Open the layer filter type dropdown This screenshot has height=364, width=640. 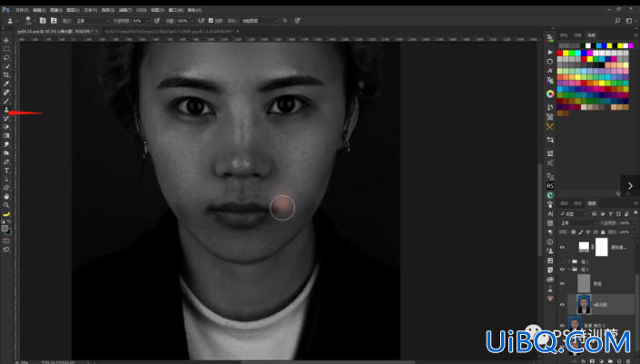(574, 214)
